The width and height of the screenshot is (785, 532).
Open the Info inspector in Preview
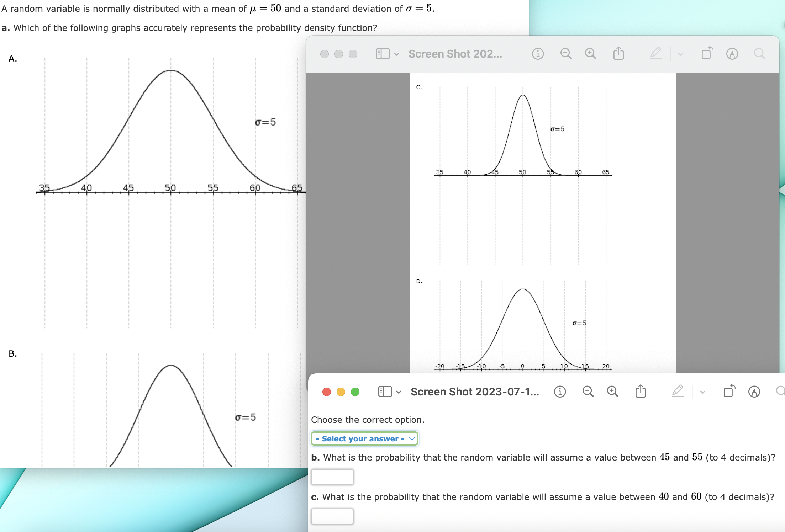(559, 392)
